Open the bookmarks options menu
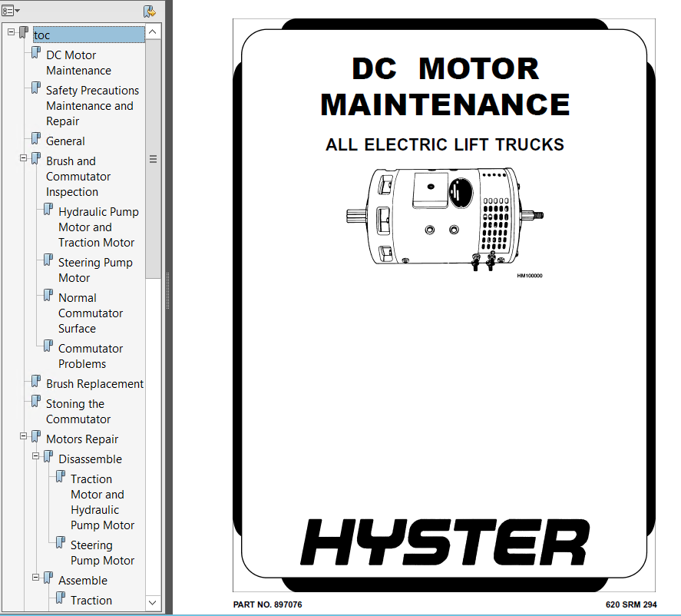Viewport: 681px width, 616px height. pos(11,11)
